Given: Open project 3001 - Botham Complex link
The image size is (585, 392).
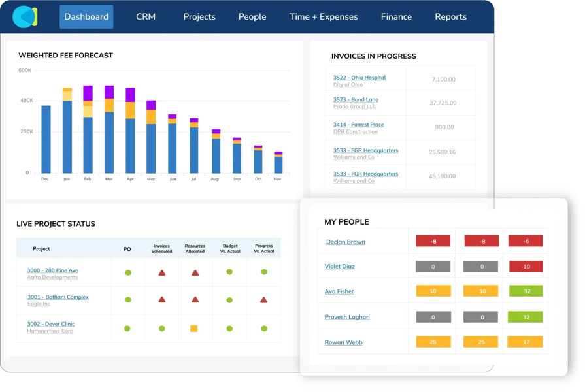Looking at the screenshot, I should click(x=58, y=297).
